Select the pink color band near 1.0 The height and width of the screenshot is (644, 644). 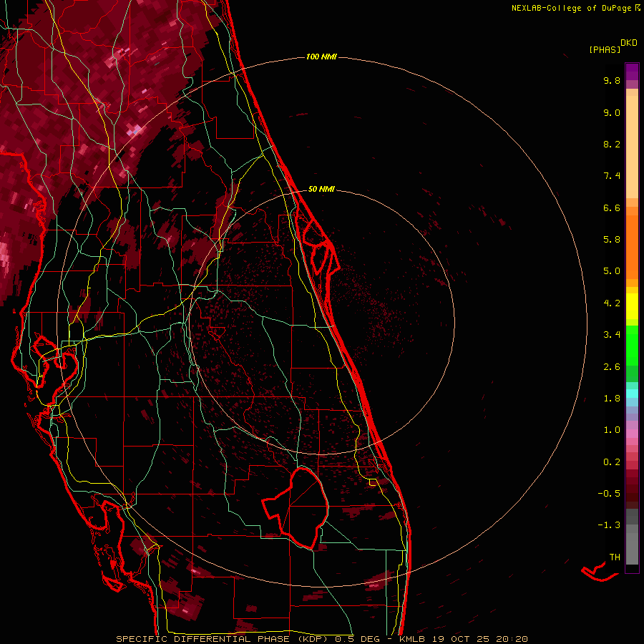click(x=632, y=434)
